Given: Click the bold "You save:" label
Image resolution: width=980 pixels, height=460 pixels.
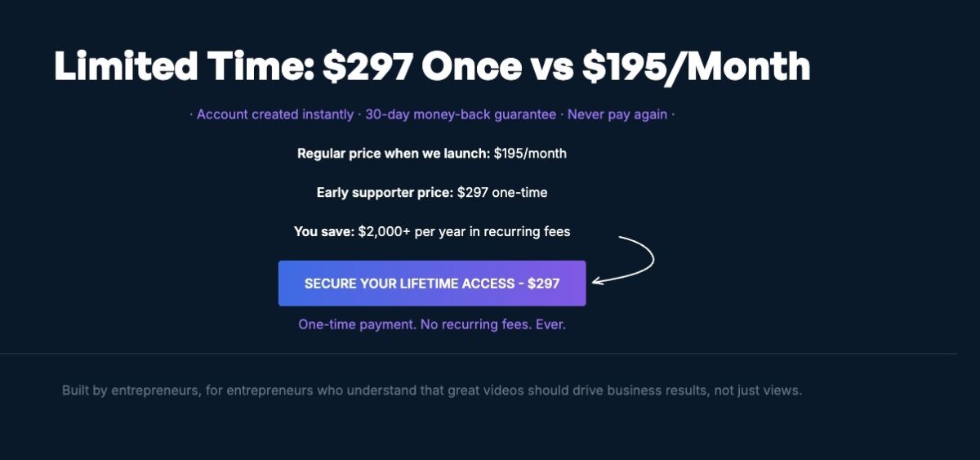Looking at the screenshot, I should [324, 232].
